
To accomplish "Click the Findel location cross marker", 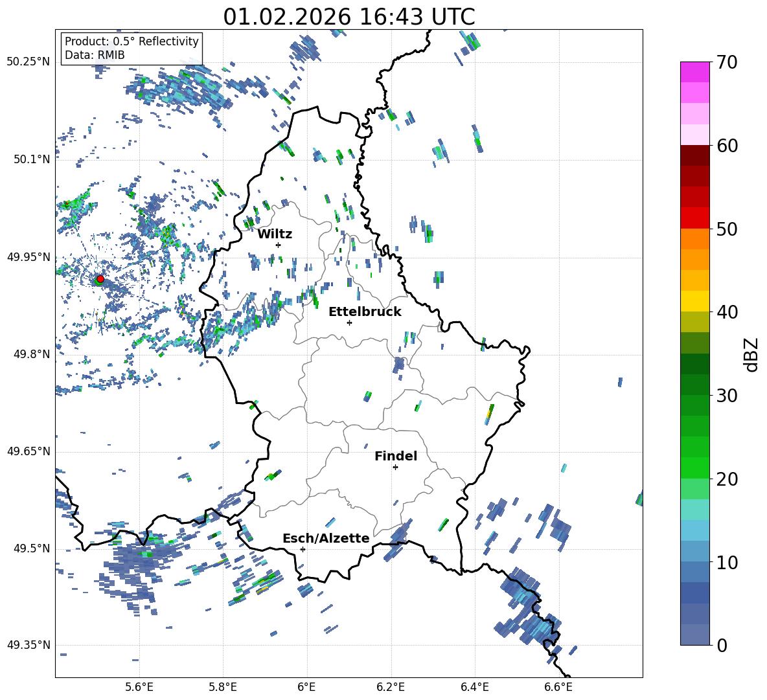I will pyautogui.click(x=395, y=468).
